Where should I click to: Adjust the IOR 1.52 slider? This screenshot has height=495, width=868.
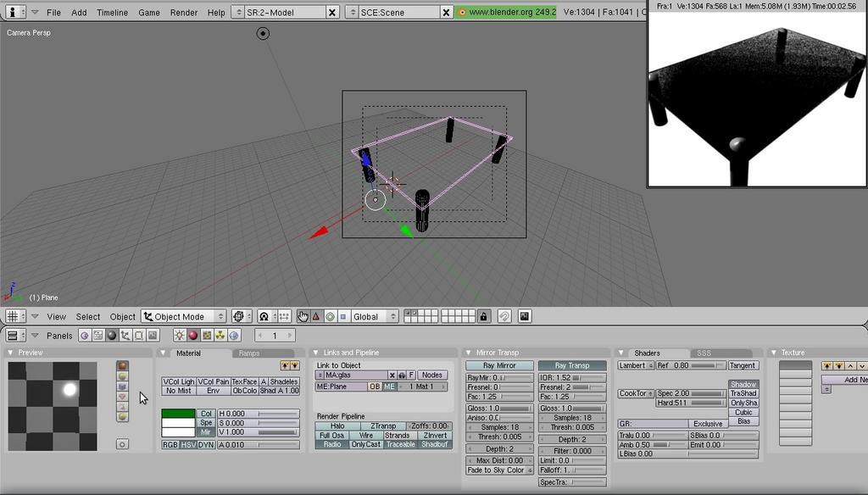572,378
